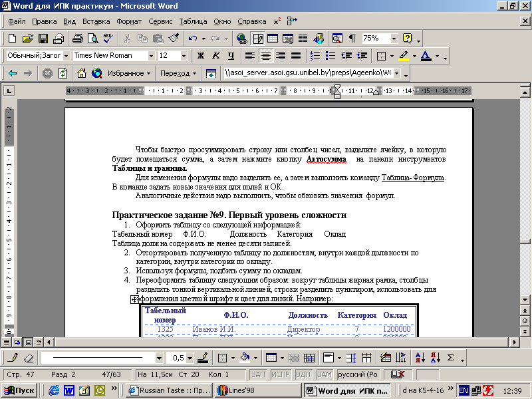Select the table Eraser tool
Screen dimensions: 532x399
[x=29, y=358]
